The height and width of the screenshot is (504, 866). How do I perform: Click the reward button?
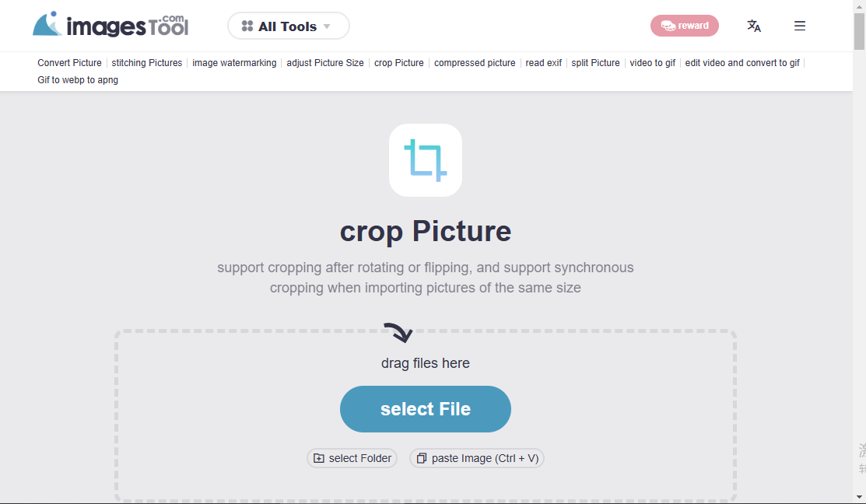(685, 26)
